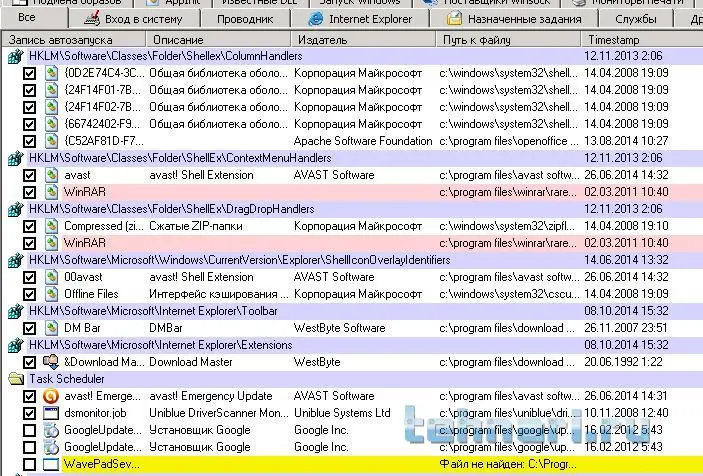Uncheck the 00avast overlay checkbox
Image resolution: width=703 pixels, height=476 pixels.
[30, 277]
